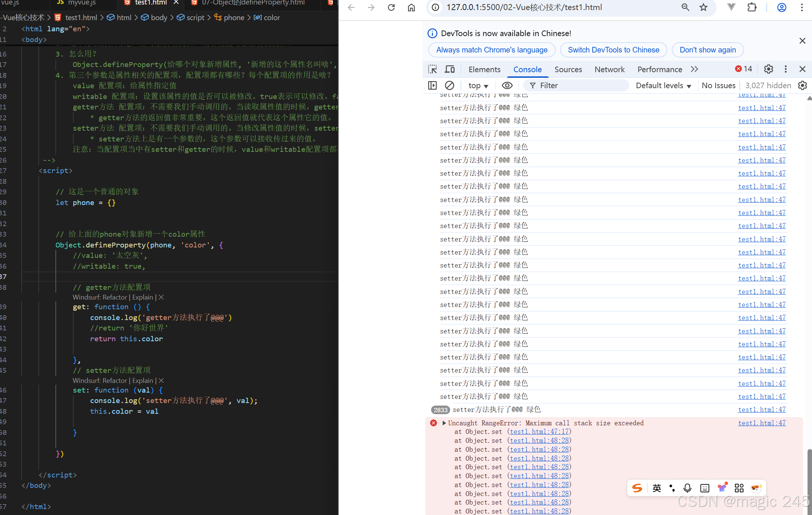812x515 pixels.
Task: Open the extensions puzzle icon
Action: click(x=752, y=7)
